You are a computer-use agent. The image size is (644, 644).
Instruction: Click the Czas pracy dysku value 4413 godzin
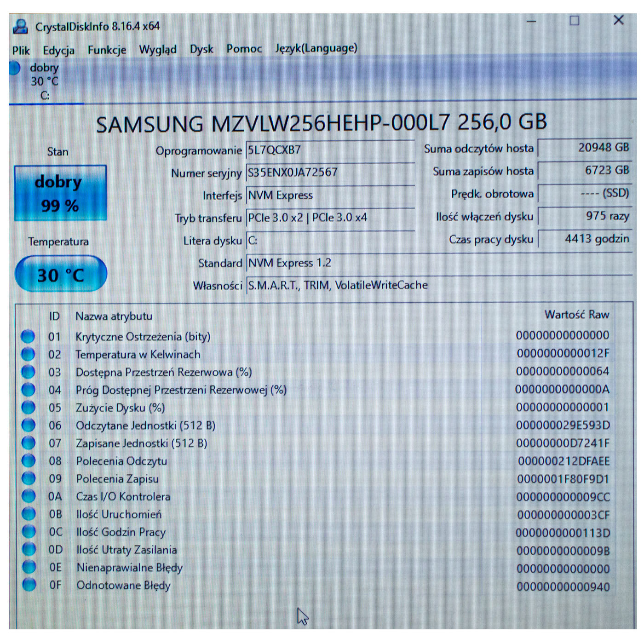pos(585,238)
